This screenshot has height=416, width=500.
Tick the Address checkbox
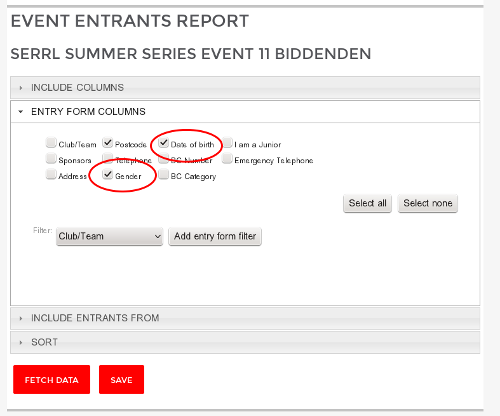coord(51,174)
